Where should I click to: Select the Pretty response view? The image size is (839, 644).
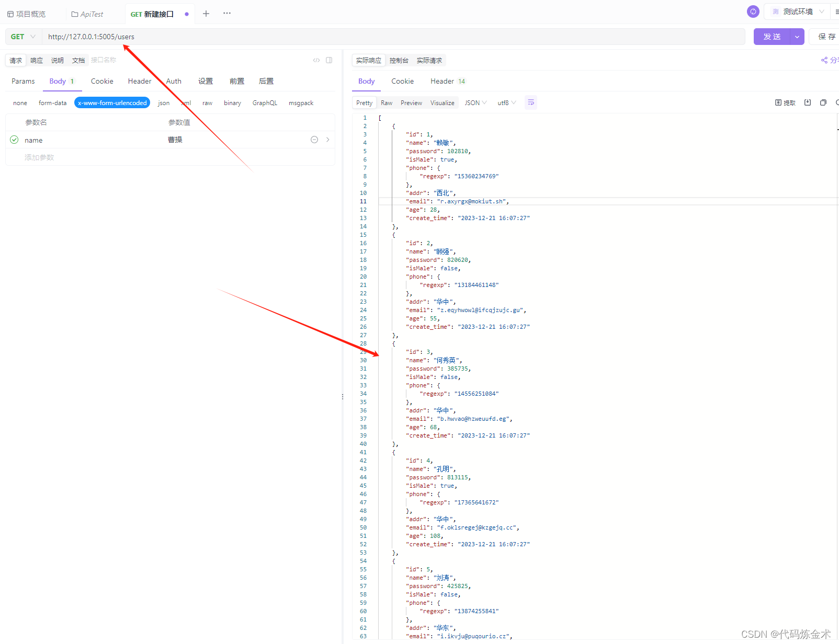click(x=364, y=103)
